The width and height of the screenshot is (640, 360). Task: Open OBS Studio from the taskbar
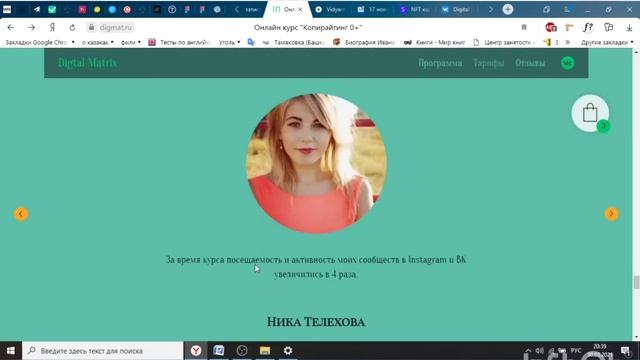(242, 351)
